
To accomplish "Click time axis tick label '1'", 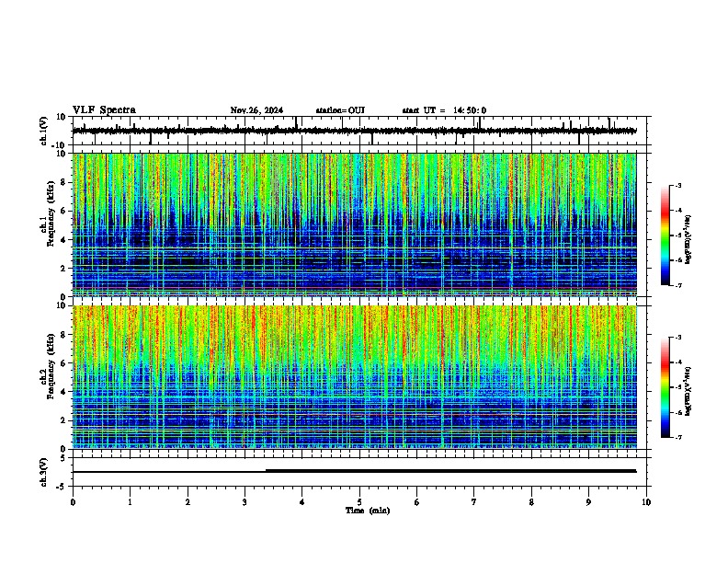I will tap(130, 502).
